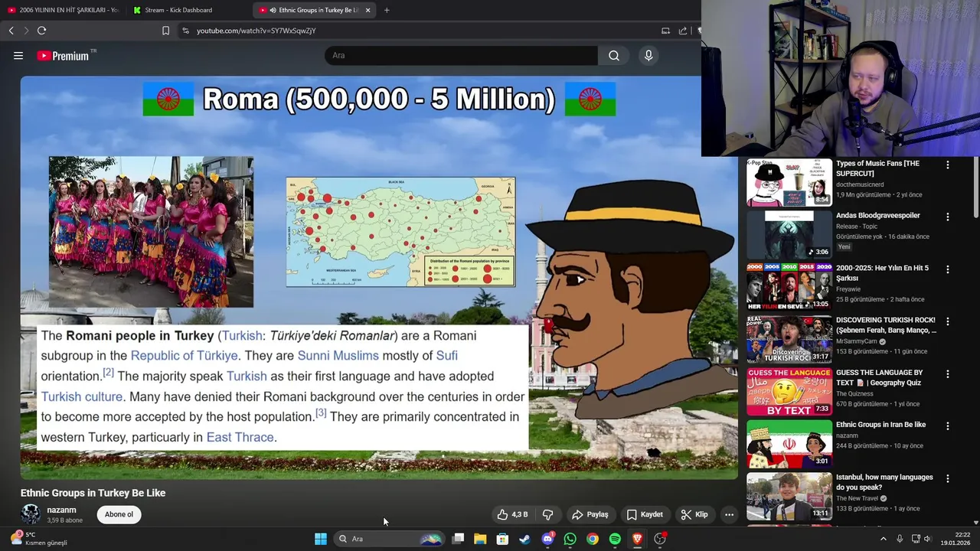Open the nazanm channel avatar
This screenshot has height=551, width=980.
(x=31, y=514)
